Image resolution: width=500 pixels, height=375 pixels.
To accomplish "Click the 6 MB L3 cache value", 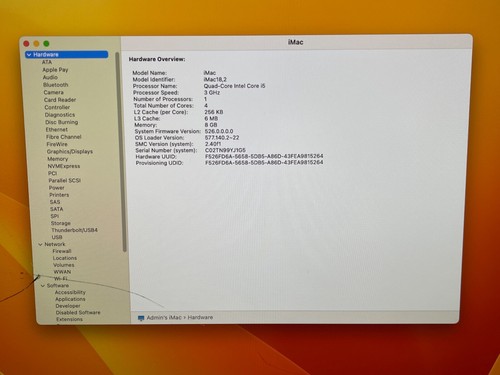I will coord(211,118).
